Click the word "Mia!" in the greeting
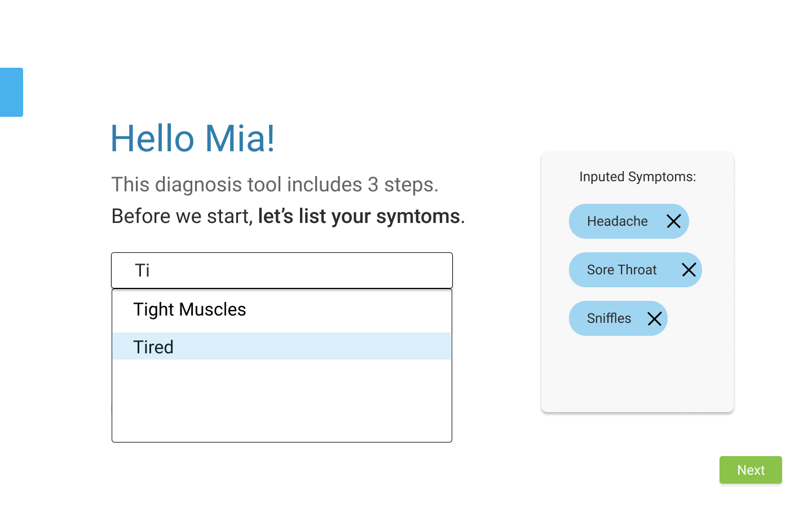 pyautogui.click(x=240, y=138)
